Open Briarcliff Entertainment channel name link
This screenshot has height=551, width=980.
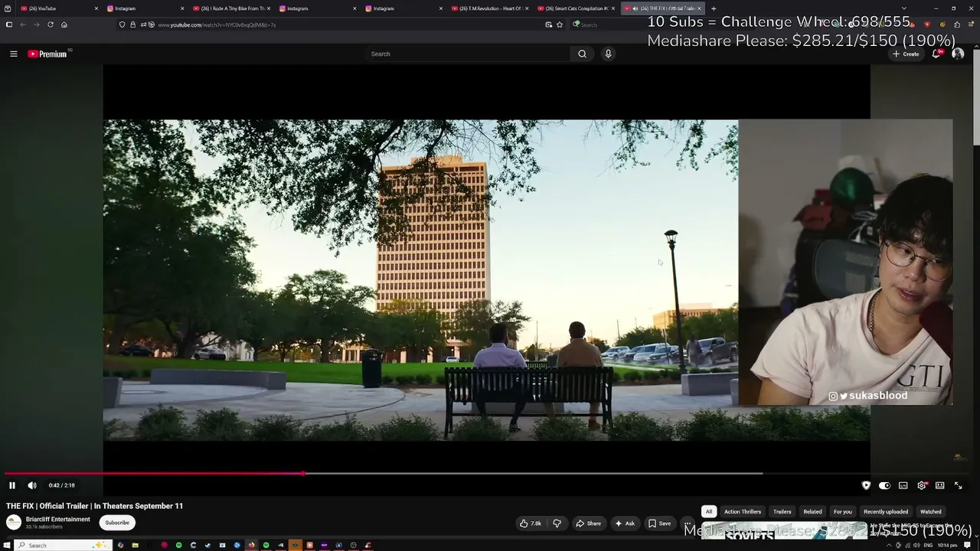click(x=58, y=520)
